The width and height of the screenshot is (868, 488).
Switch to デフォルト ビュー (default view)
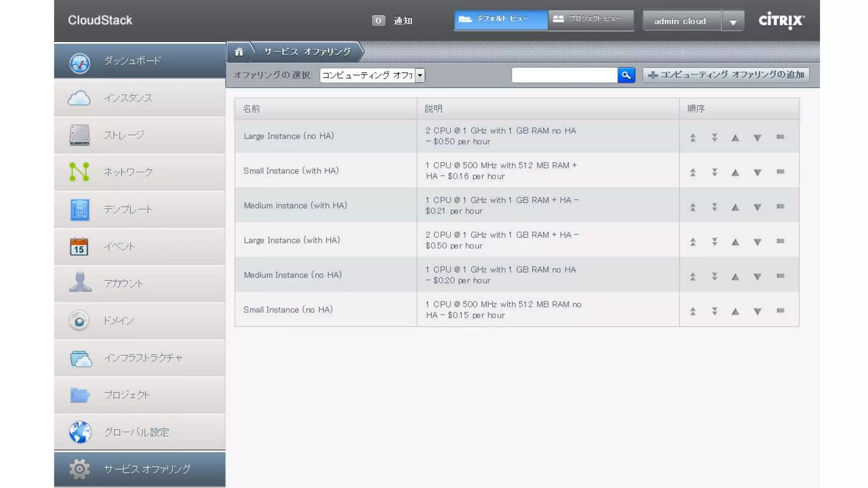coord(501,20)
